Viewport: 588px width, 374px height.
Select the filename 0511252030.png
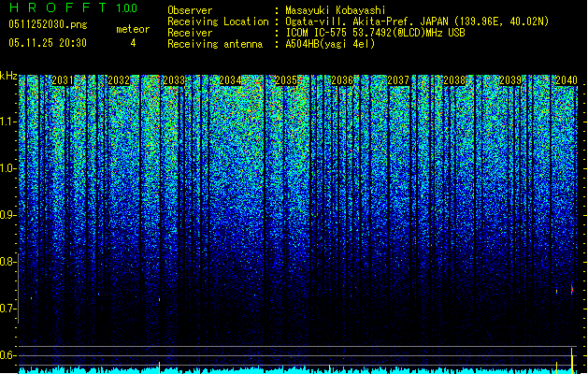coord(48,24)
